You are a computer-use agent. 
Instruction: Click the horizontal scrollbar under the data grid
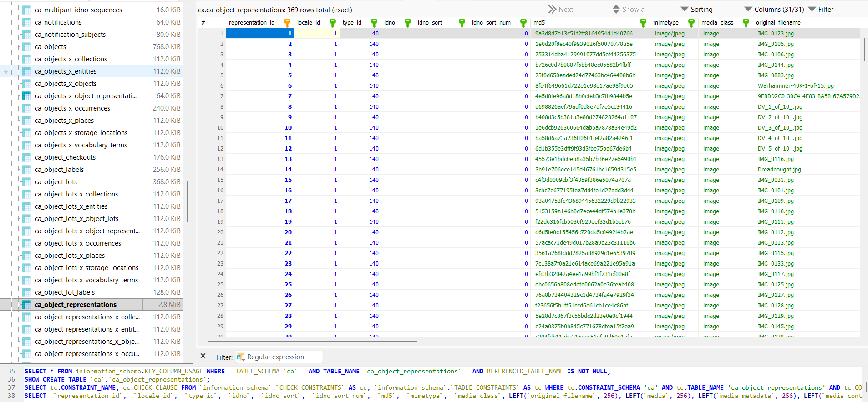(312, 341)
